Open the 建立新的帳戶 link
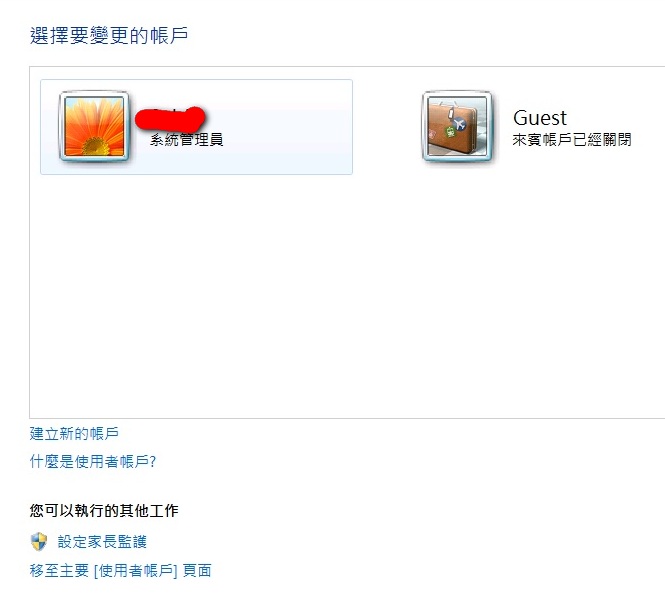Viewport: 665px width, 603px height. click(74, 433)
